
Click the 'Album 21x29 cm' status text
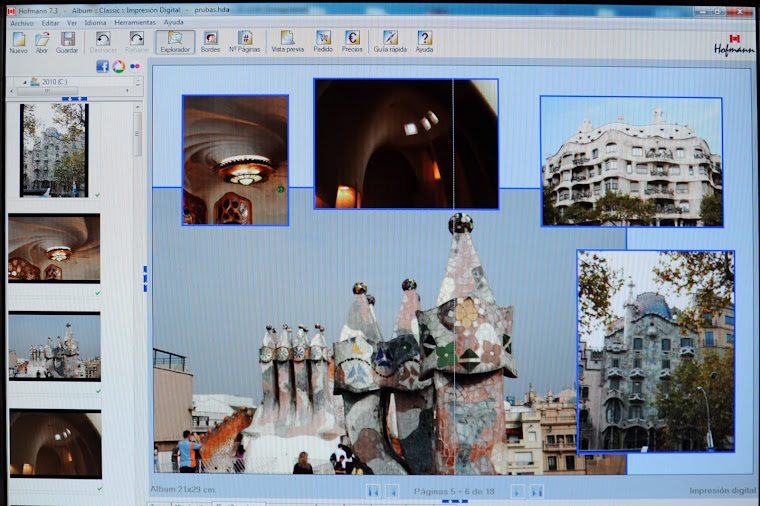(x=182, y=489)
